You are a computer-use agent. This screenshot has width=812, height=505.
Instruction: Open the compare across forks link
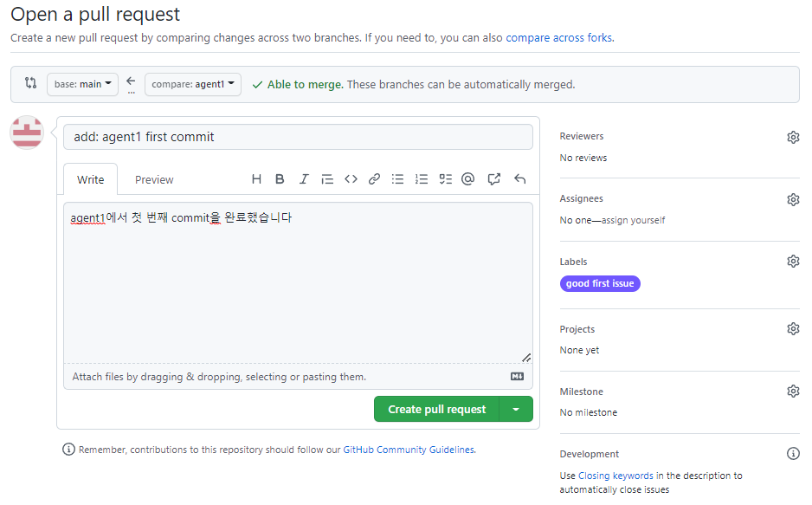click(x=558, y=38)
